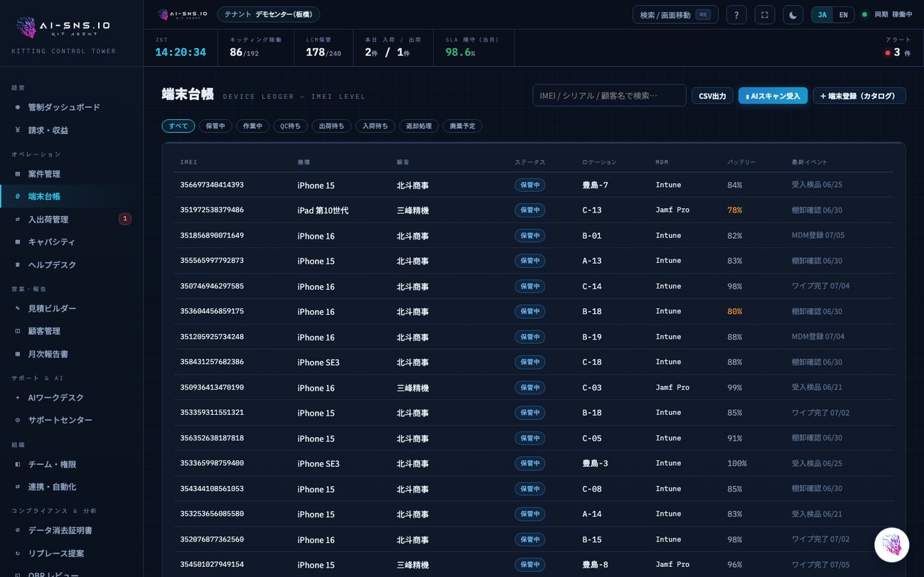Click the AIスキャン受入 button
The image size is (924, 577).
click(x=773, y=96)
